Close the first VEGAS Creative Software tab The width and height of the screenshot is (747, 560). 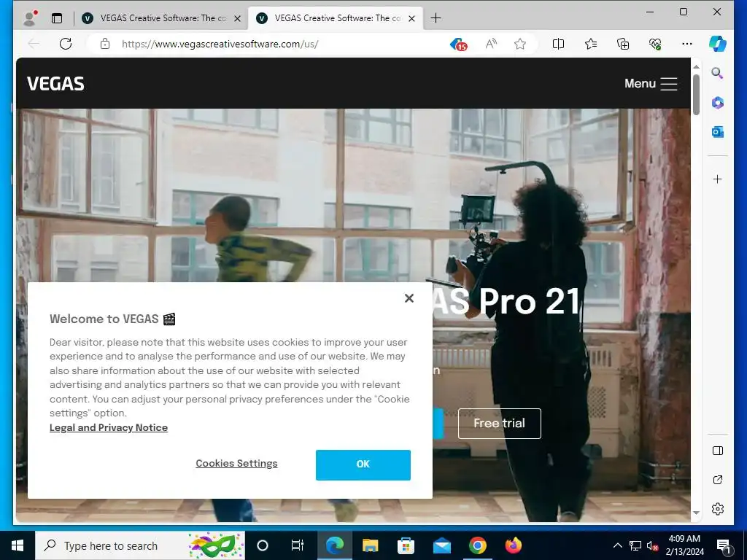coord(237,18)
